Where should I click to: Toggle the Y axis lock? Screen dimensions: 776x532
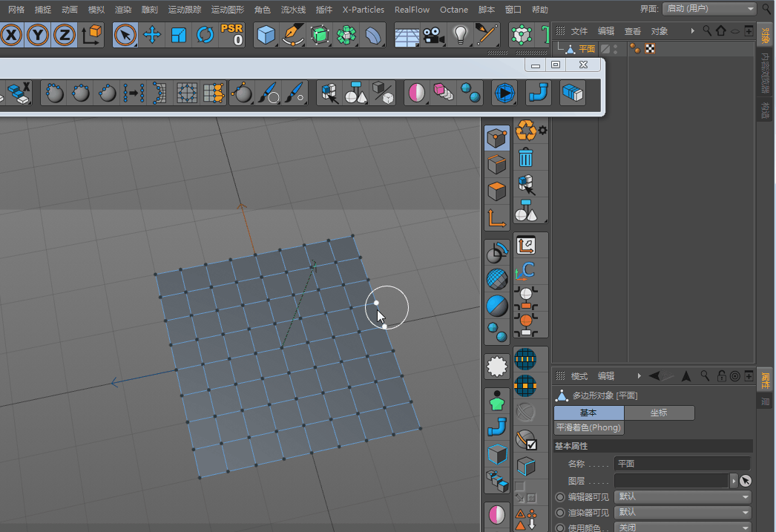(38, 35)
